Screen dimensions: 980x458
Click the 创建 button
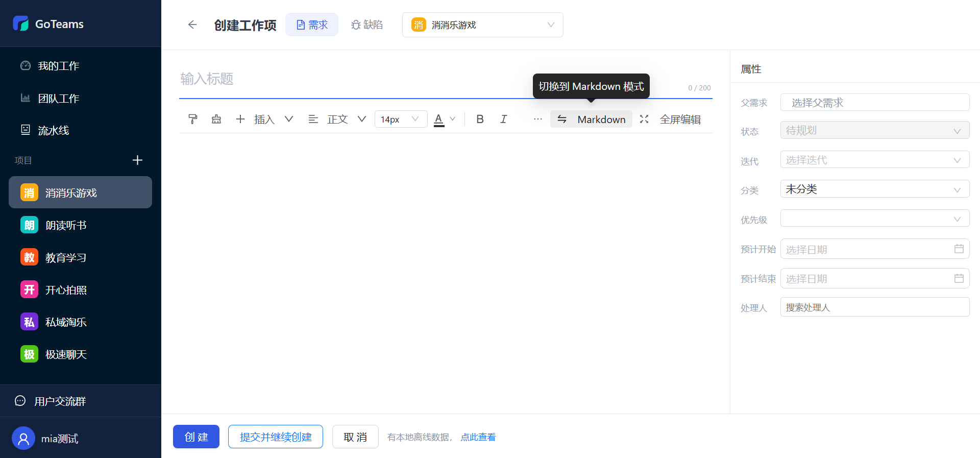(x=196, y=437)
